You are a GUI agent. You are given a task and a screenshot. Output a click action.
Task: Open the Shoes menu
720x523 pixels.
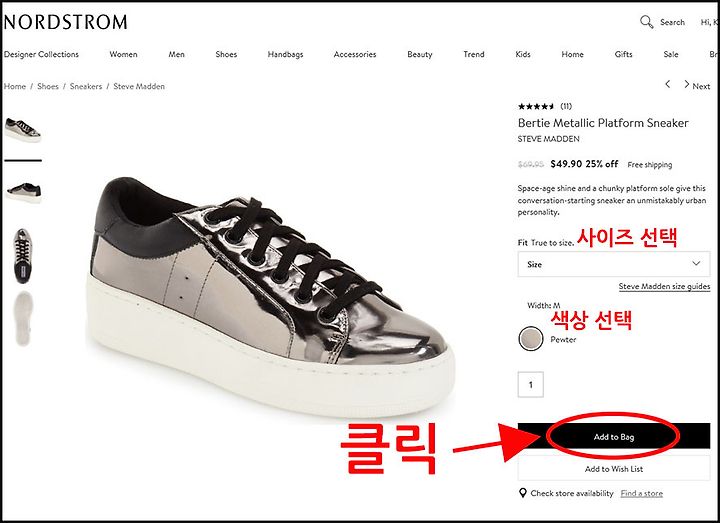[x=226, y=54]
